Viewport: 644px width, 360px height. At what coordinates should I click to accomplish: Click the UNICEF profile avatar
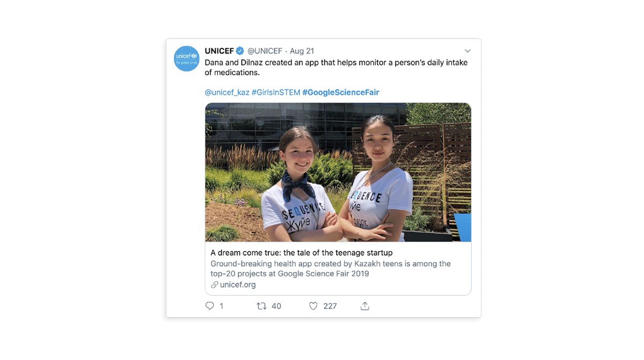[x=187, y=58]
